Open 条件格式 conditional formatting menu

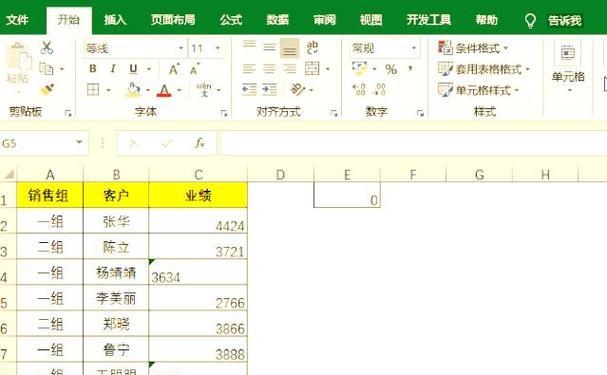[473, 48]
